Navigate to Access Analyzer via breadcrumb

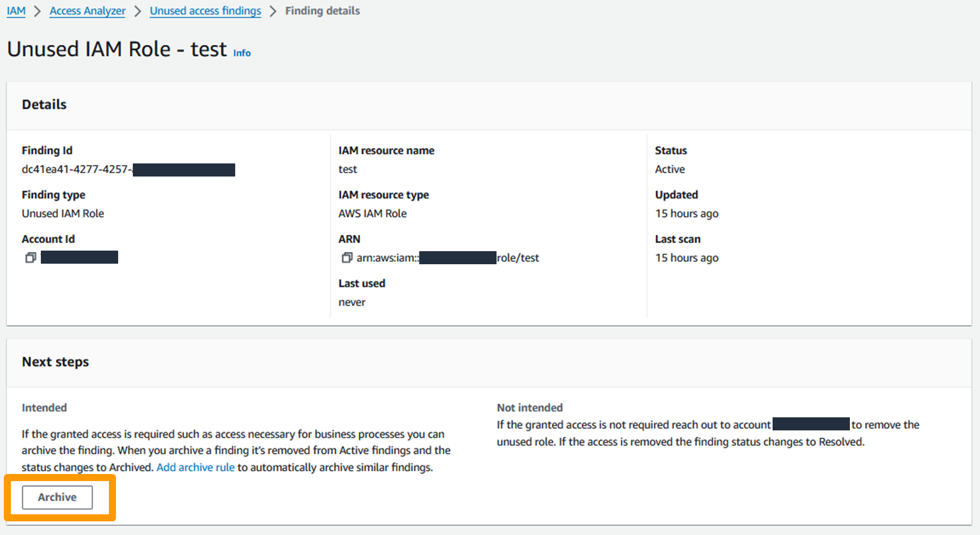[x=87, y=11]
